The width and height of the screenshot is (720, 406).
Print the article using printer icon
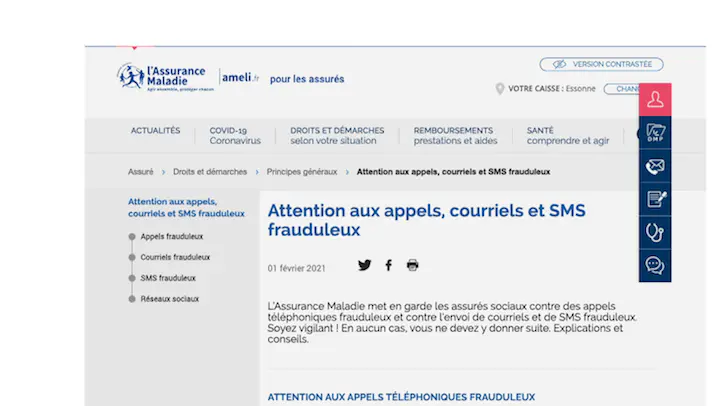tap(412, 265)
